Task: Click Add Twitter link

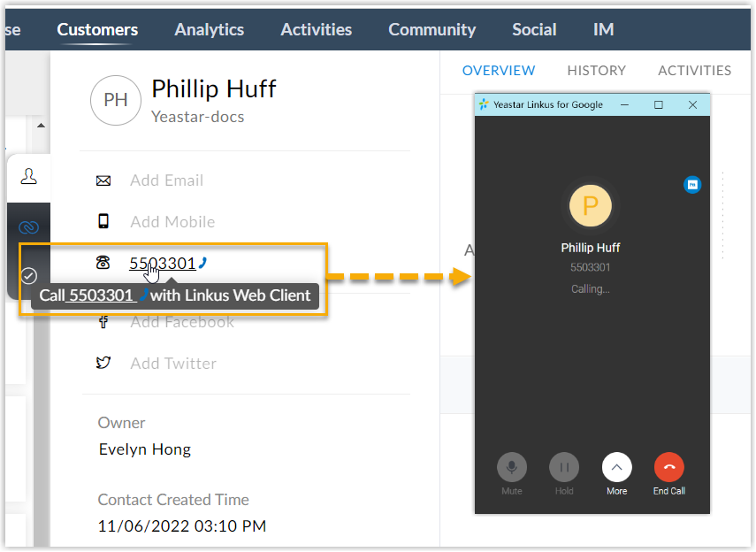Action: tap(173, 364)
